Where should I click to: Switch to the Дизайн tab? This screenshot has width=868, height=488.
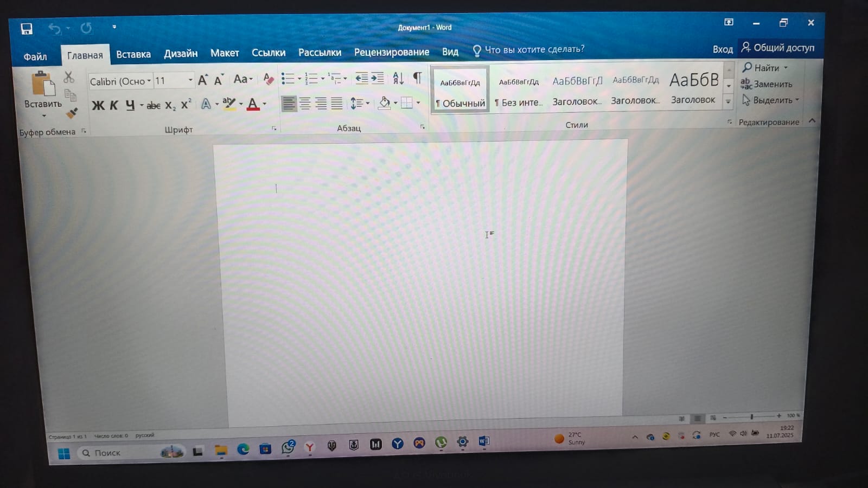coord(181,54)
